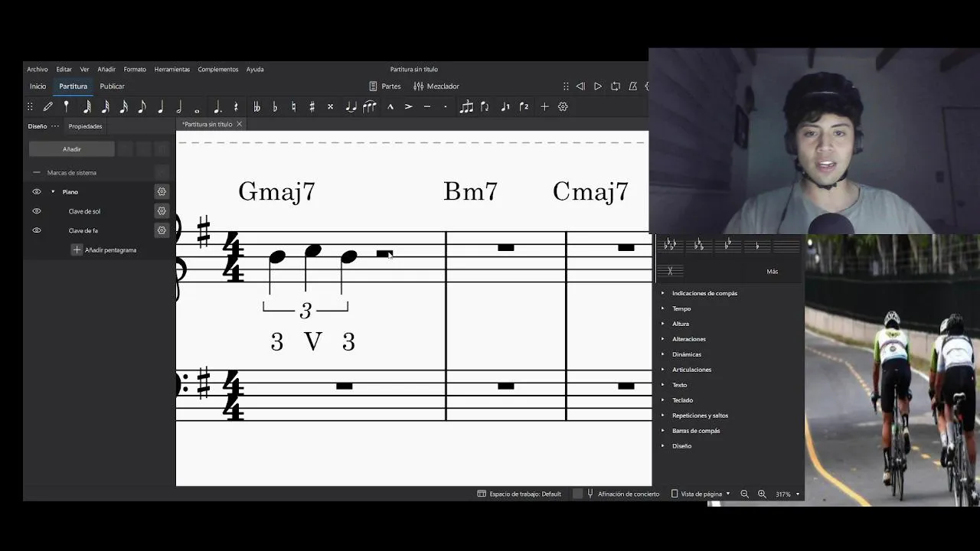Open the Herramientas menu
The image size is (980, 551).
[172, 70]
